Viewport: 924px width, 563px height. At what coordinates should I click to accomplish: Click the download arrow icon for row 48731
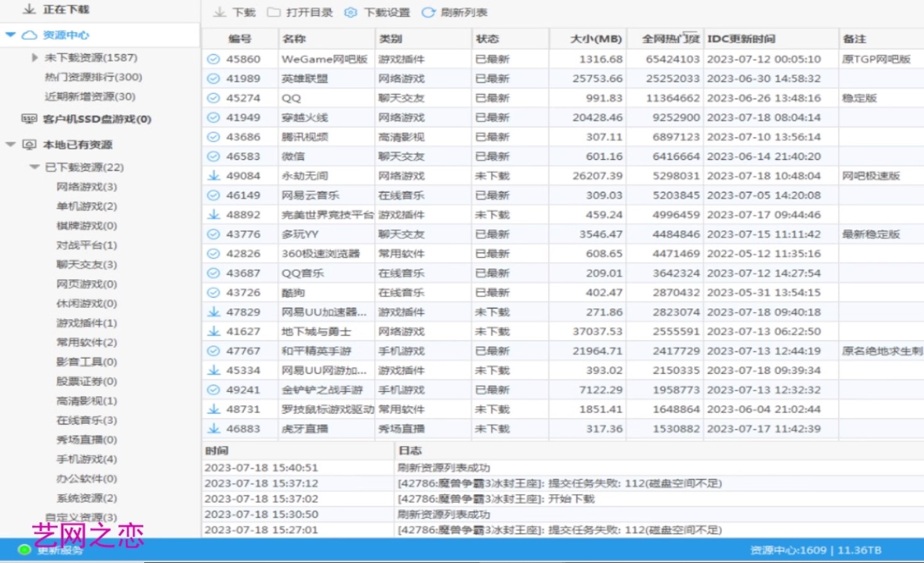tap(214, 409)
